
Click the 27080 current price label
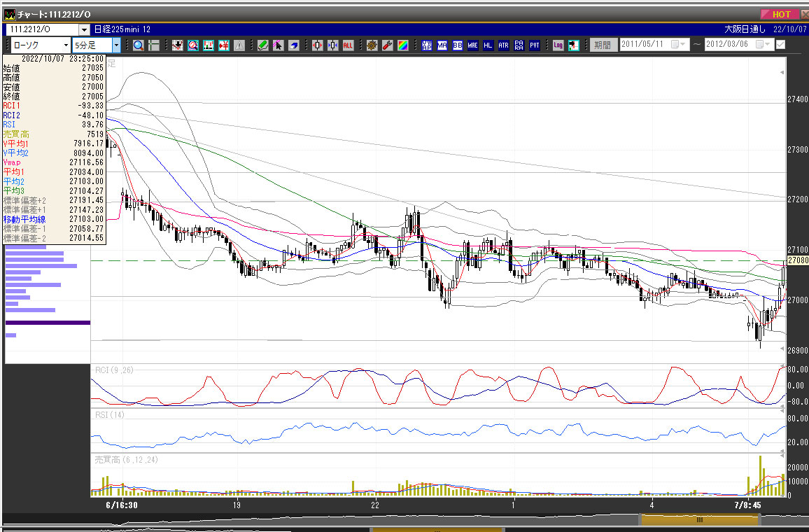pyautogui.click(x=798, y=260)
